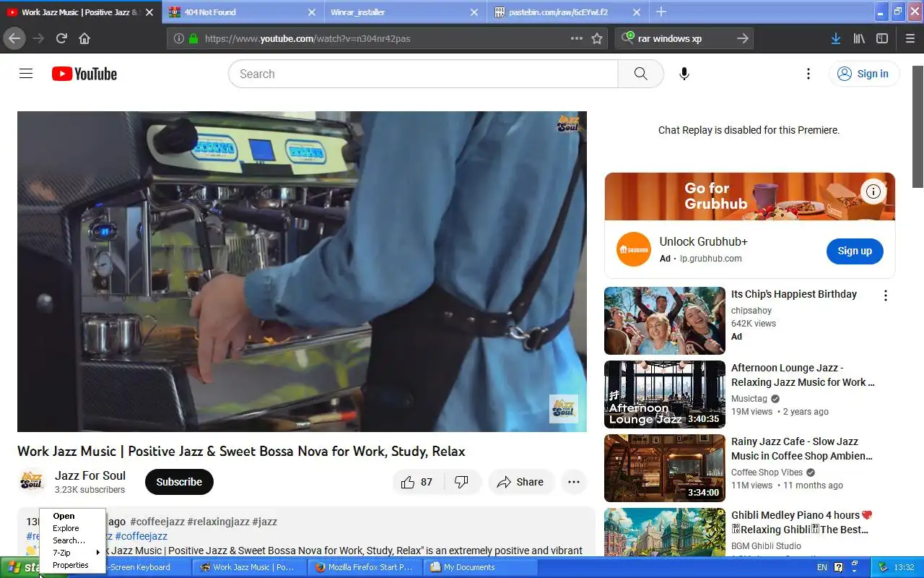Switch to the Winrar_installer tab
Screen dimensions: 924x578
[404, 12]
